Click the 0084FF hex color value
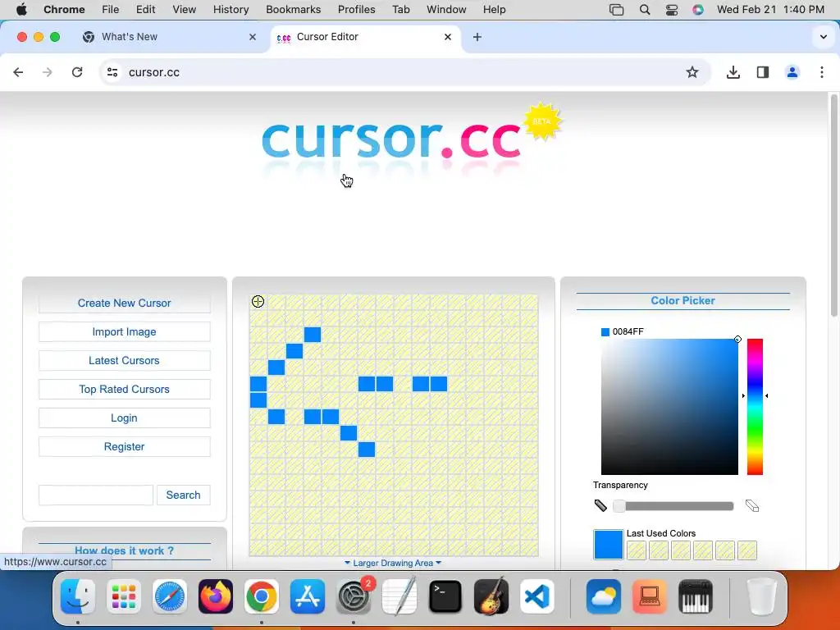 (628, 331)
